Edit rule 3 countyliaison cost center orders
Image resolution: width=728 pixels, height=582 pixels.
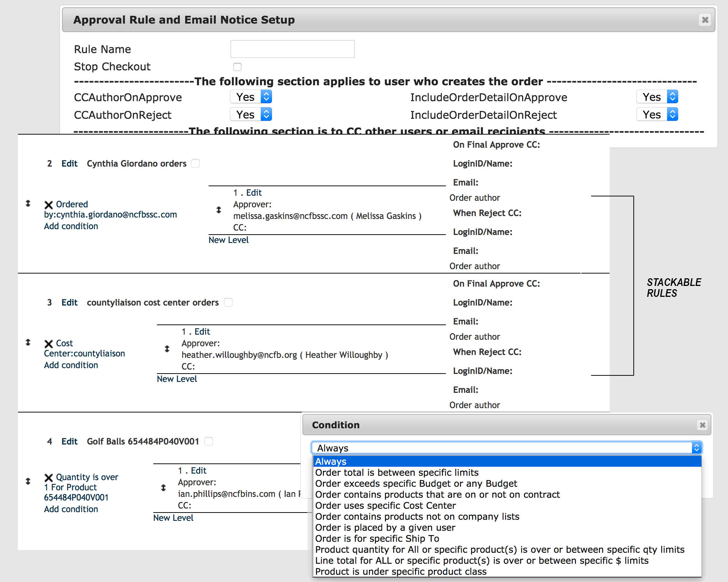tap(70, 302)
